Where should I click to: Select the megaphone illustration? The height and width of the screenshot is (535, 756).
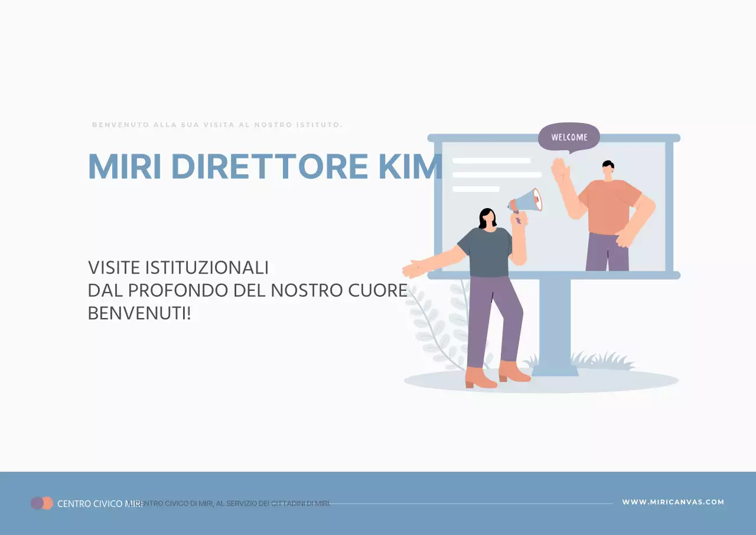tap(526, 202)
